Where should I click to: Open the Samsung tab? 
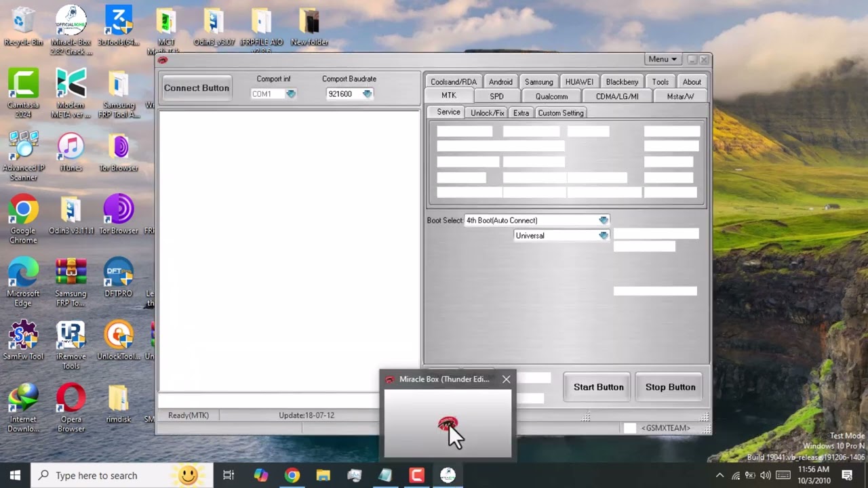coord(539,81)
